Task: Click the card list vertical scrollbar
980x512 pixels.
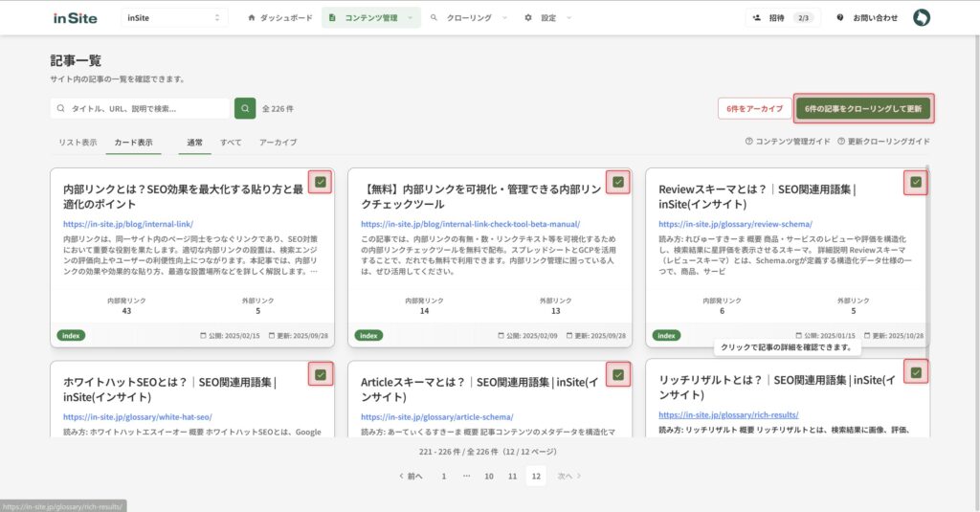Action: point(928,262)
